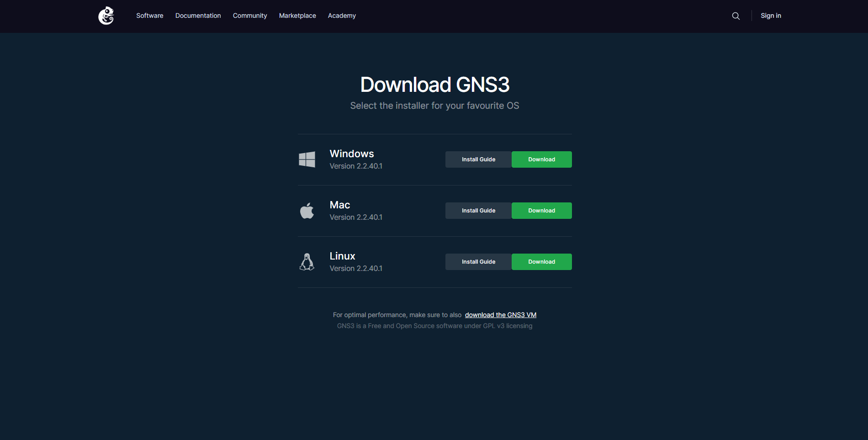This screenshot has width=868, height=440.
Task: Download GNS3 for Mac
Action: (x=542, y=211)
